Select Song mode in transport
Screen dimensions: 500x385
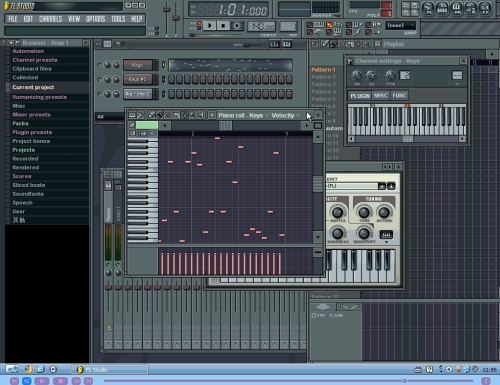point(199,28)
